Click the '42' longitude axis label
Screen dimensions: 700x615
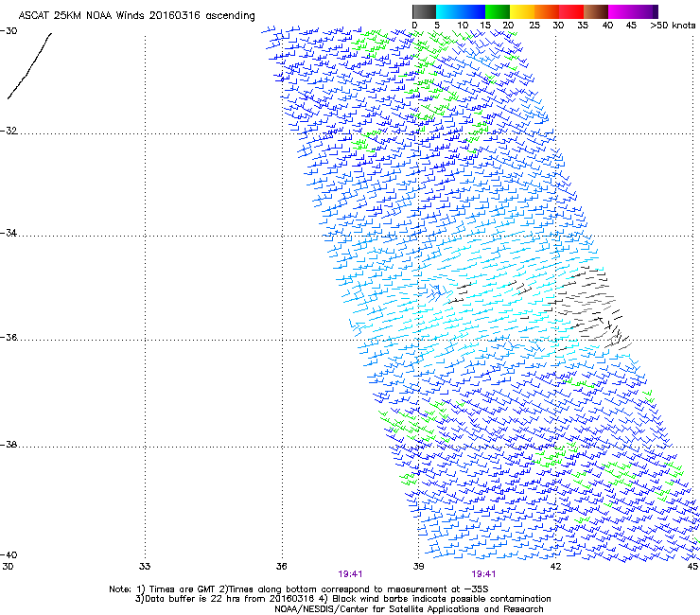(x=555, y=567)
